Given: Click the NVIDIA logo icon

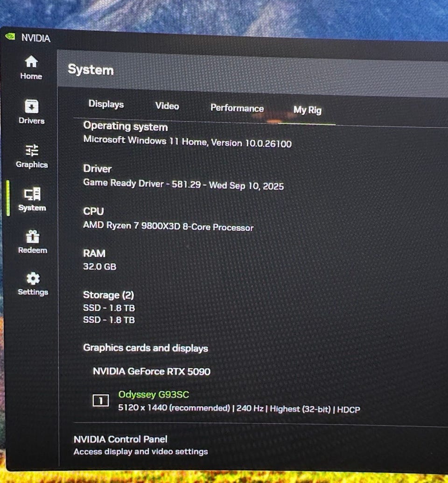Looking at the screenshot, I should point(10,36).
